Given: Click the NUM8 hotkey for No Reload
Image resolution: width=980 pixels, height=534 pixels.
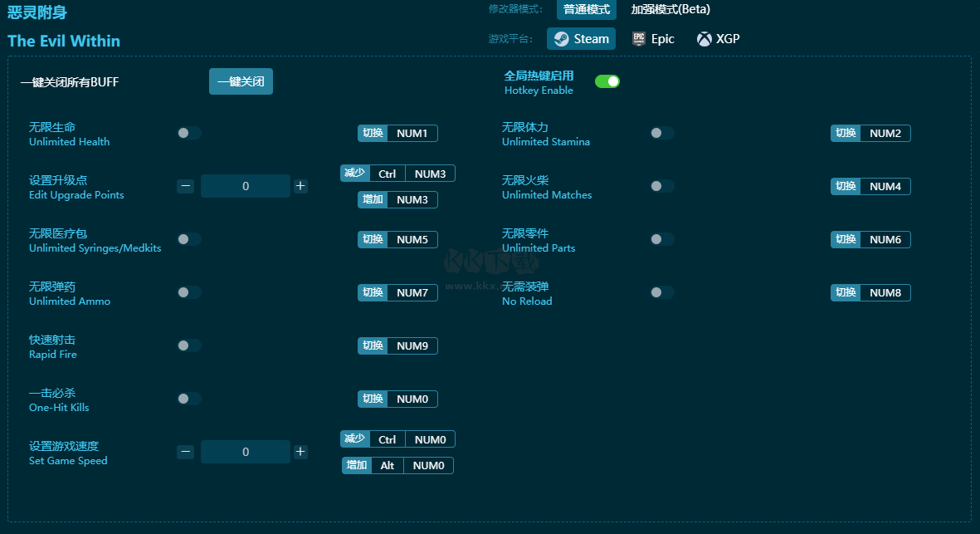Looking at the screenshot, I should [885, 292].
